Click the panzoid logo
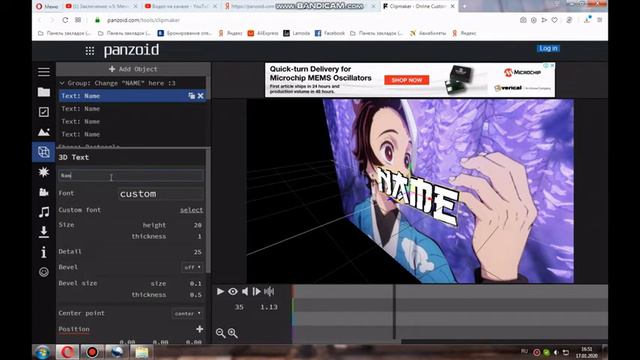Viewport: 640px width, 360px height. tap(131, 51)
